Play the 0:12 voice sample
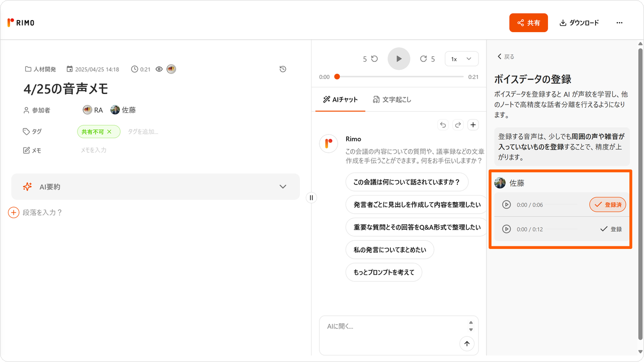This screenshot has height=362, width=644. (x=507, y=229)
